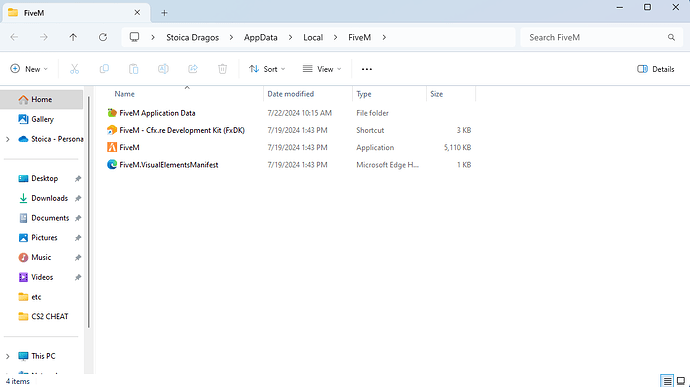Go up one folder level arrow
The height and width of the screenshot is (387, 690).
click(x=73, y=37)
